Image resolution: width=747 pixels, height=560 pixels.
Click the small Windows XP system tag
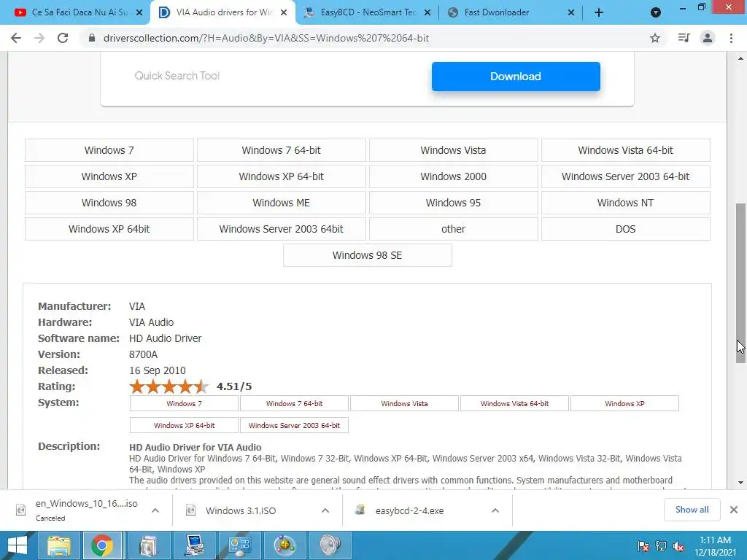pyautogui.click(x=624, y=403)
